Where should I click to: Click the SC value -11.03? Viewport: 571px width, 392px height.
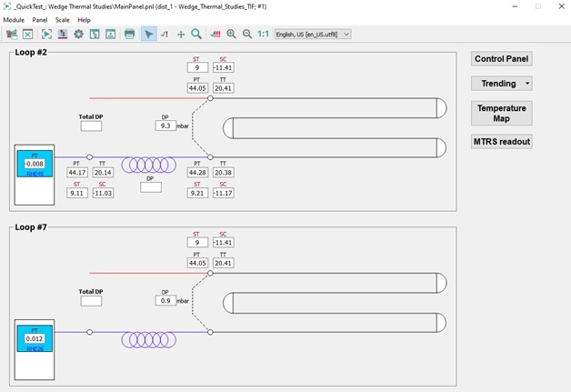pos(103,193)
